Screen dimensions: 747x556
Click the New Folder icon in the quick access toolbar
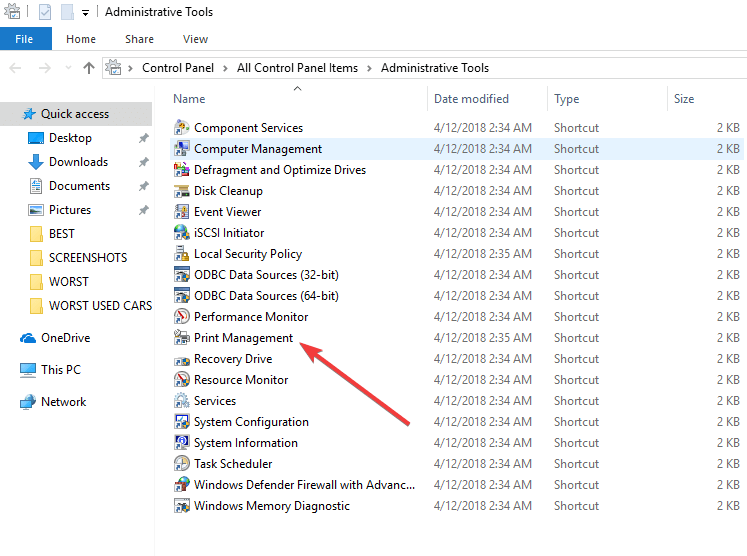coord(67,12)
